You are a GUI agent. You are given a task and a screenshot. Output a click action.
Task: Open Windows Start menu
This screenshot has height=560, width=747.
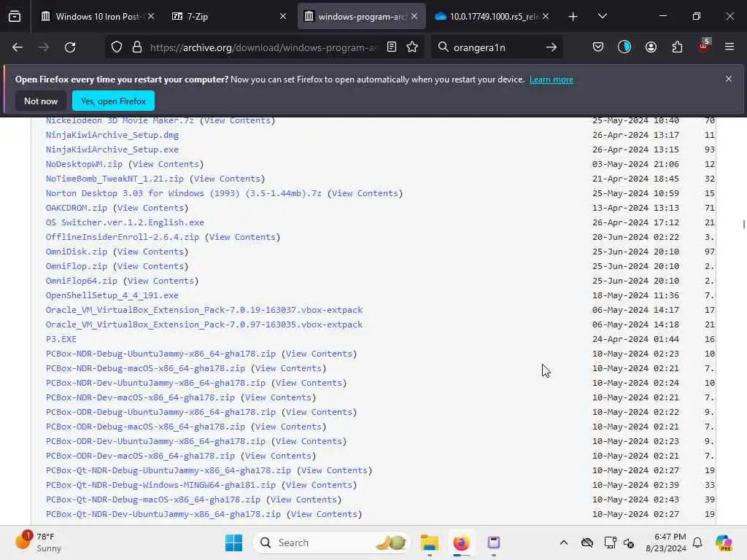click(x=233, y=542)
